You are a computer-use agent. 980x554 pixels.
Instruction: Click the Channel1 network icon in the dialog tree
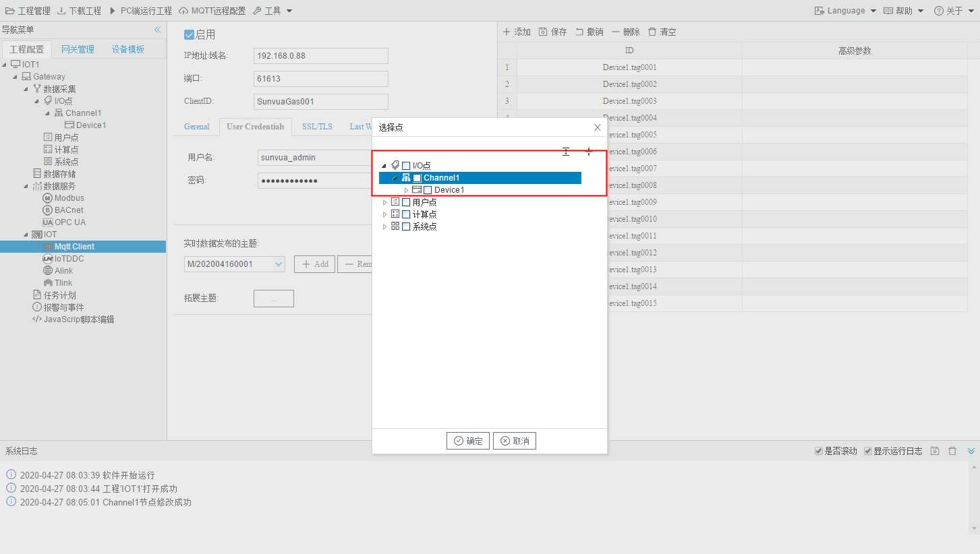coord(406,178)
